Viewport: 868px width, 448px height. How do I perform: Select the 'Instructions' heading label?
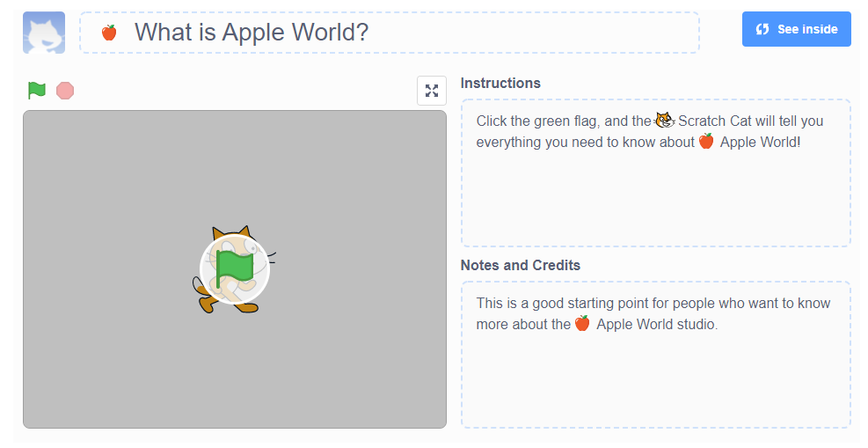[x=500, y=83]
